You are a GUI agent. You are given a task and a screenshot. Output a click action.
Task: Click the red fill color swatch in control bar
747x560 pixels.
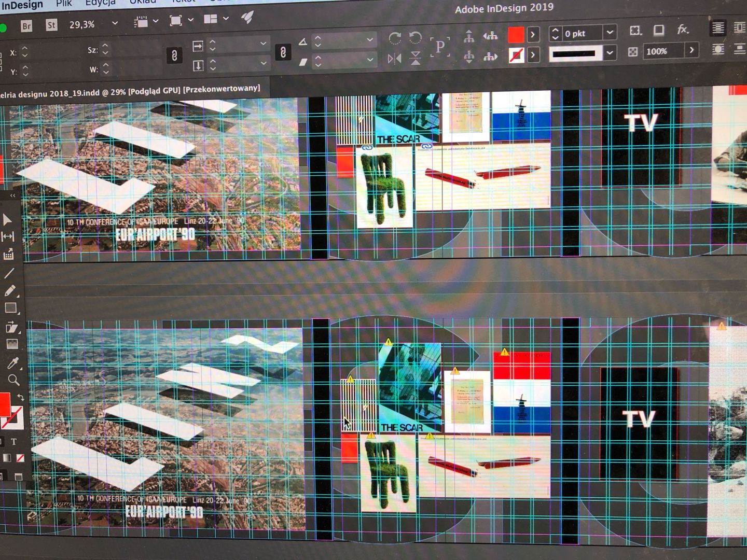pyautogui.click(x=516, y=35)
